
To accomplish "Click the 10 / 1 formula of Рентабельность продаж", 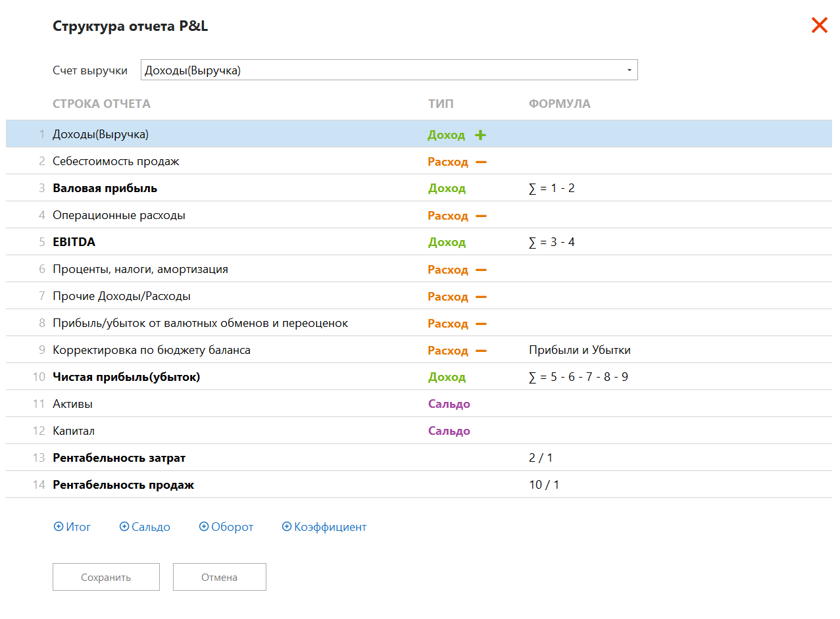I will click(x=543, y=485).
